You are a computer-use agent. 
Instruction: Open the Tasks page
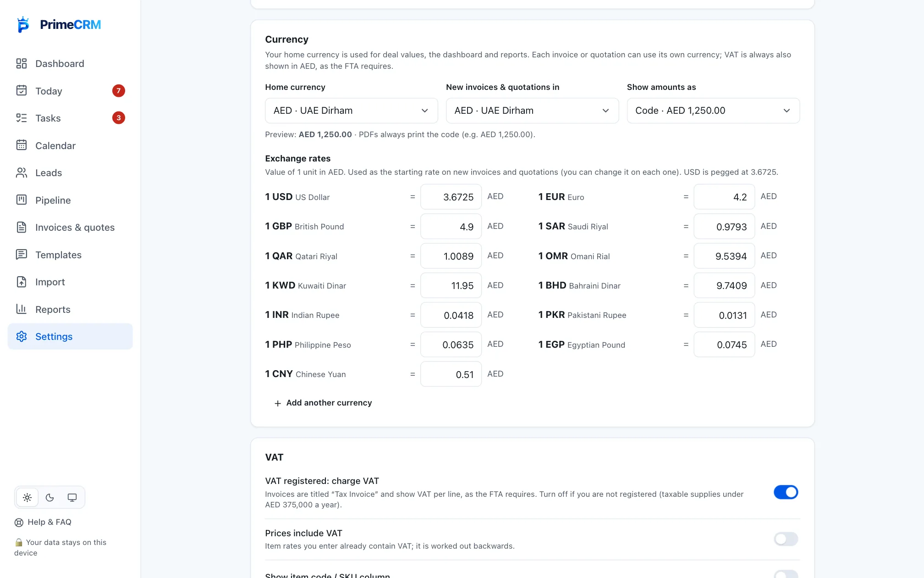[x=70, y=118]
